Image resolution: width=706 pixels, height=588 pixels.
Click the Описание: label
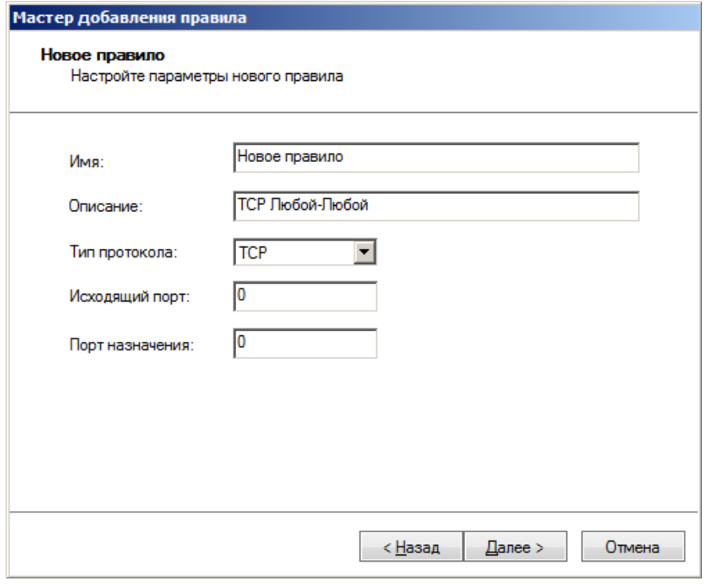(x=105, y=208)
